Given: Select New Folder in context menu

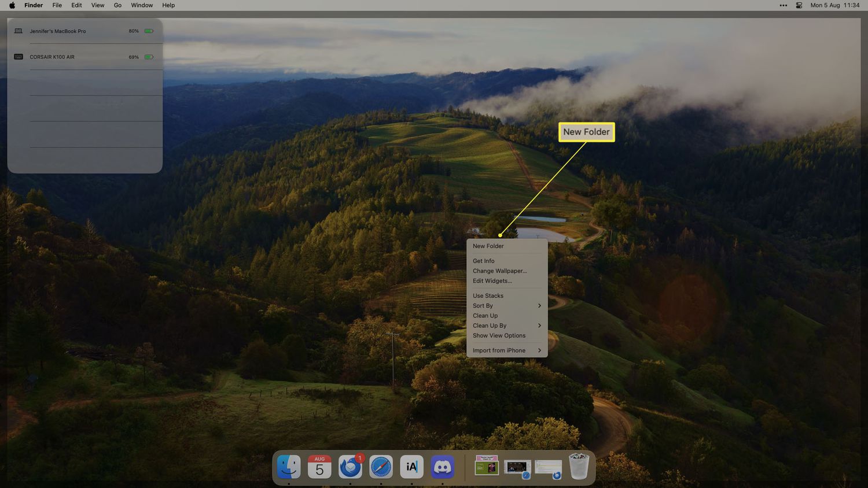Looking at the screenshot, I should click(x=488, y=246).
